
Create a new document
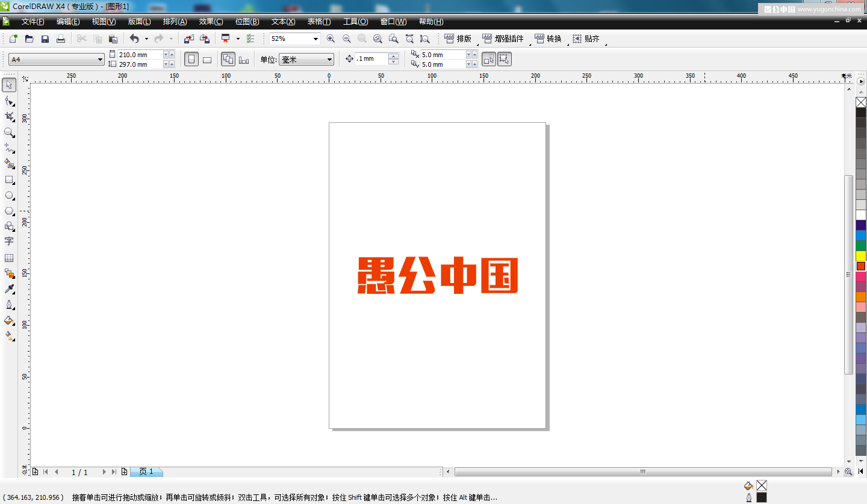(x=13, y=39)
